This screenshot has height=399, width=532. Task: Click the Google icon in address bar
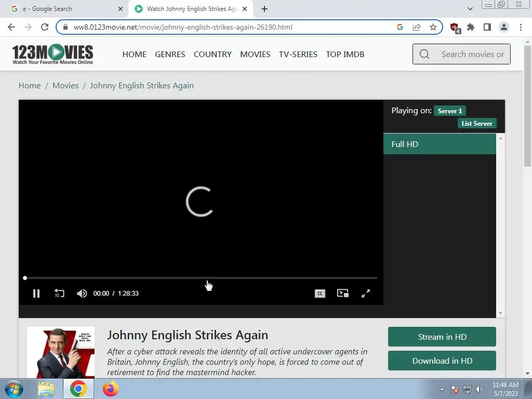(400, 27)
